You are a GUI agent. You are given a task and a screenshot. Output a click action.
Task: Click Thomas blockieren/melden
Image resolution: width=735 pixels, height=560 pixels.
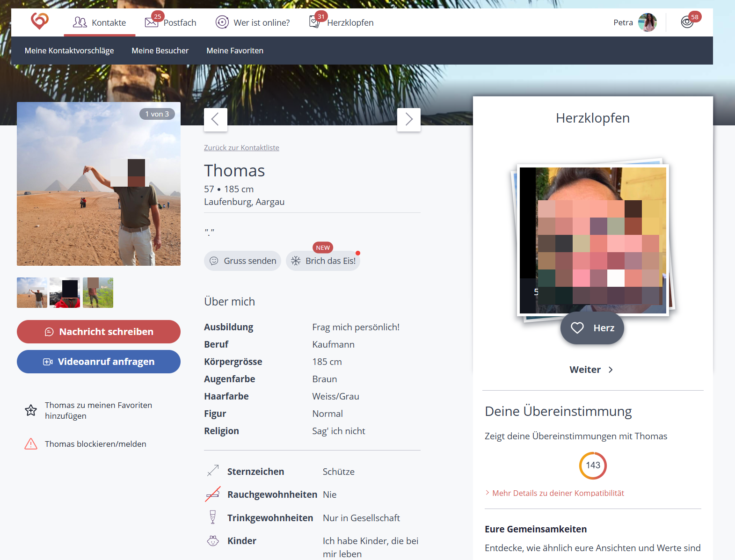coord(95,444)
